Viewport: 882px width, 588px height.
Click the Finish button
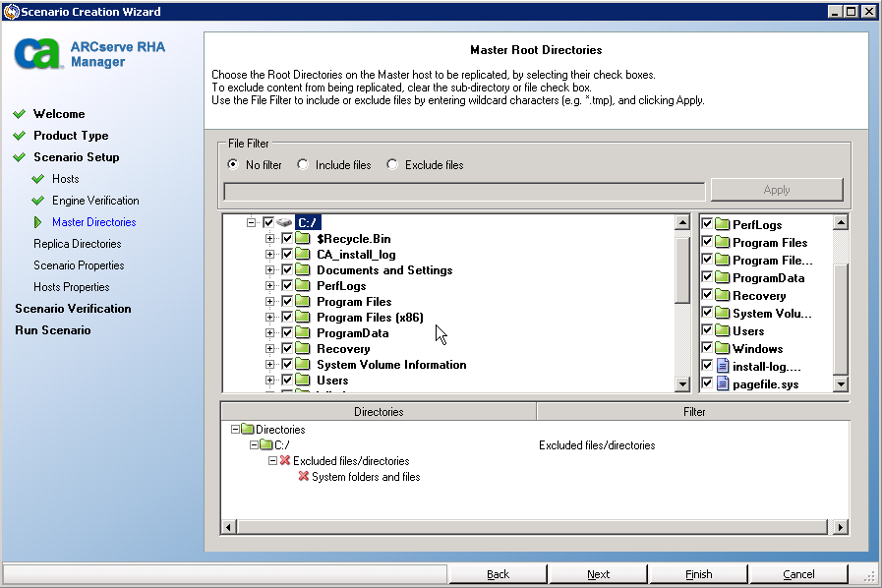[698, 573]
